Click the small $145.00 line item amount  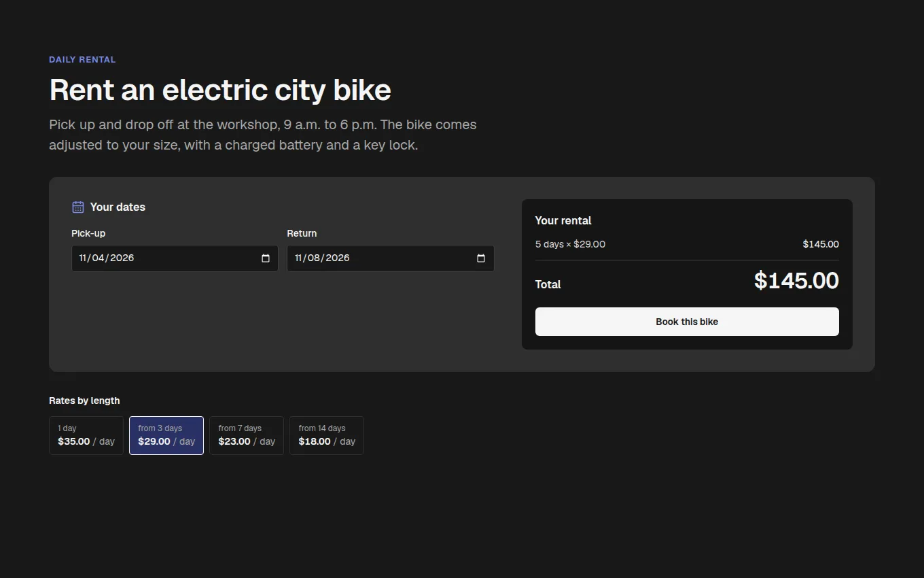point(821,244)
